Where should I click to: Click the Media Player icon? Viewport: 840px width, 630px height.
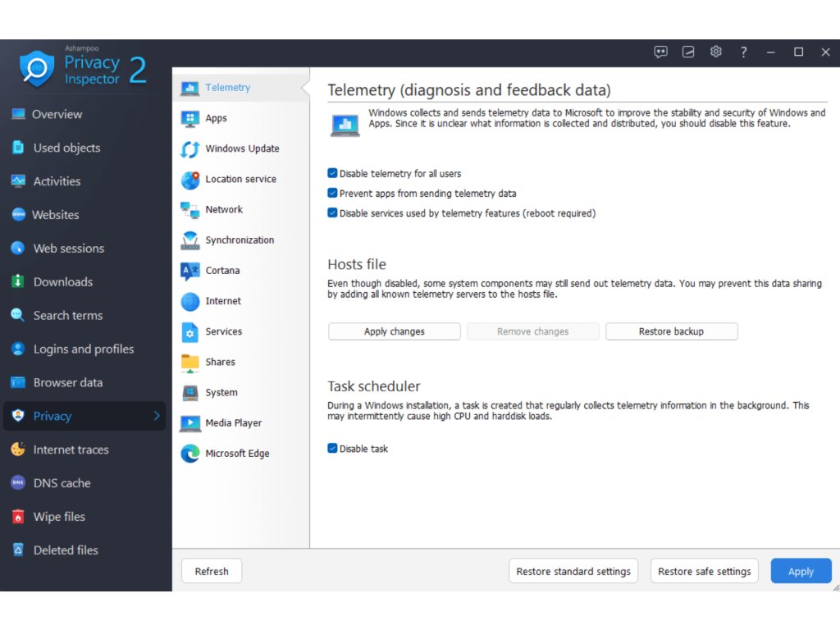[x=190, y=423]
